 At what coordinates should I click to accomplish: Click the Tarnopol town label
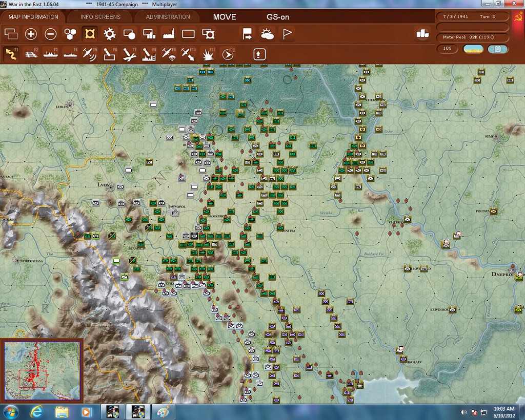click(x=176, y=206)
